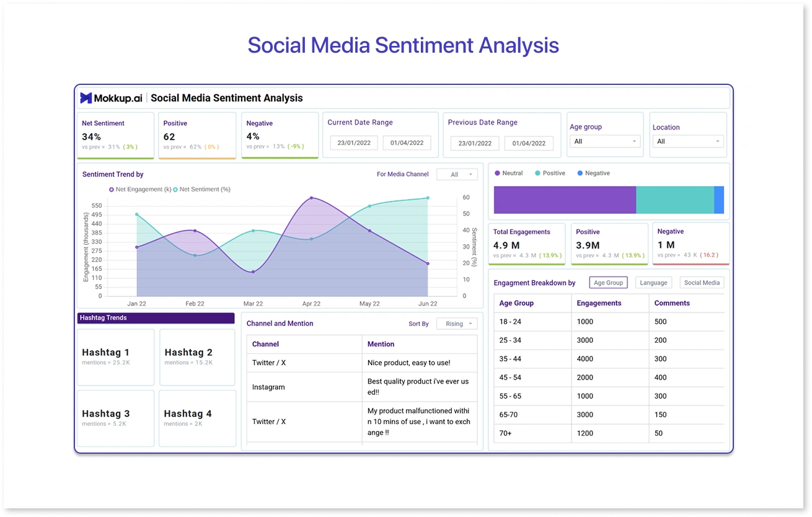Open the Sort By Rising dropdown
Image resolution: width=812 pixels, height=517 pixels.
coord(457,324)
